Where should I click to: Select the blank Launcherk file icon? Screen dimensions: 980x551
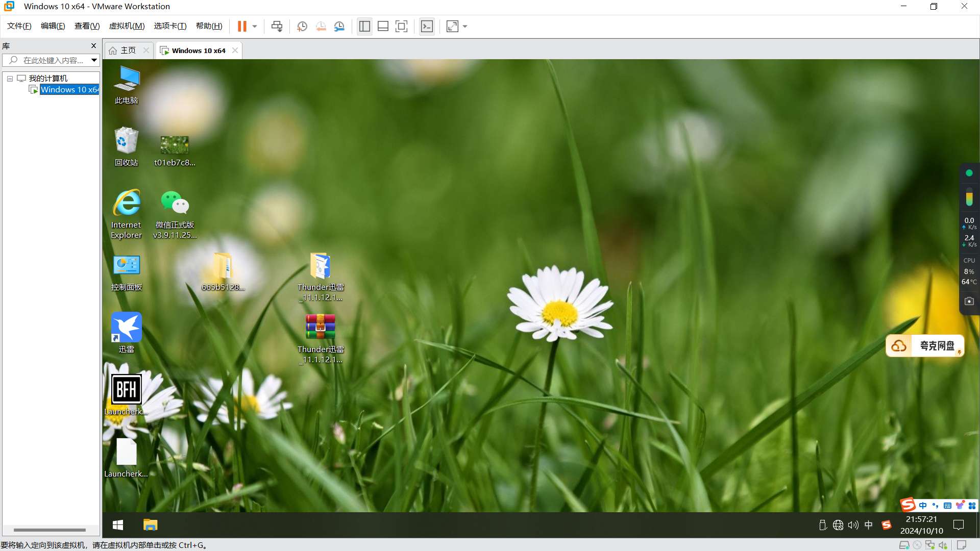[126, 458]
